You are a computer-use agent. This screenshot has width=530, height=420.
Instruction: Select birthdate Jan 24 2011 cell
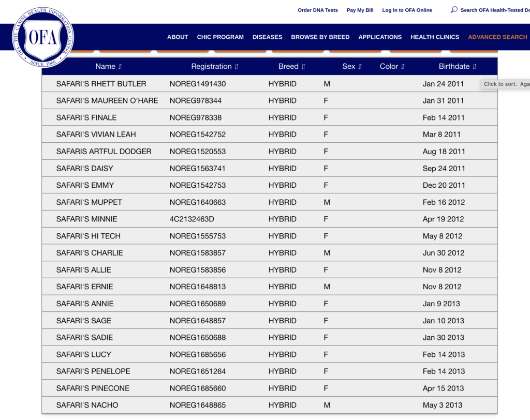(443, 84)
